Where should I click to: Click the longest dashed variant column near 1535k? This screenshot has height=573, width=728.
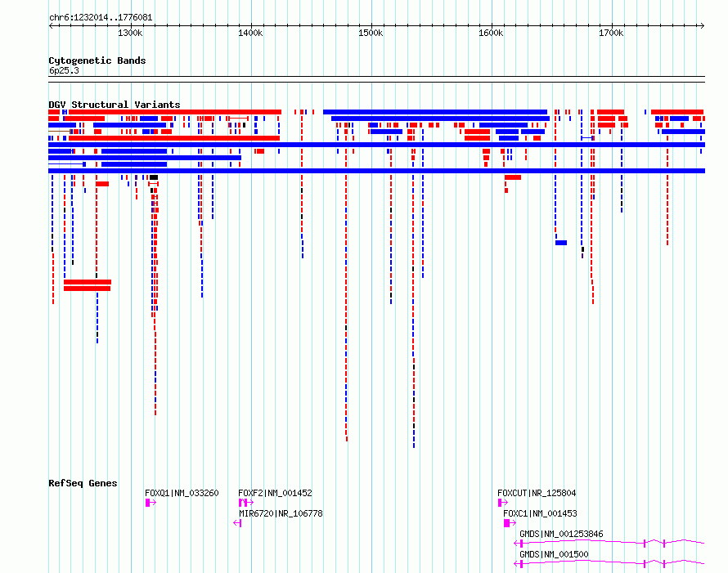click(414, 311)
